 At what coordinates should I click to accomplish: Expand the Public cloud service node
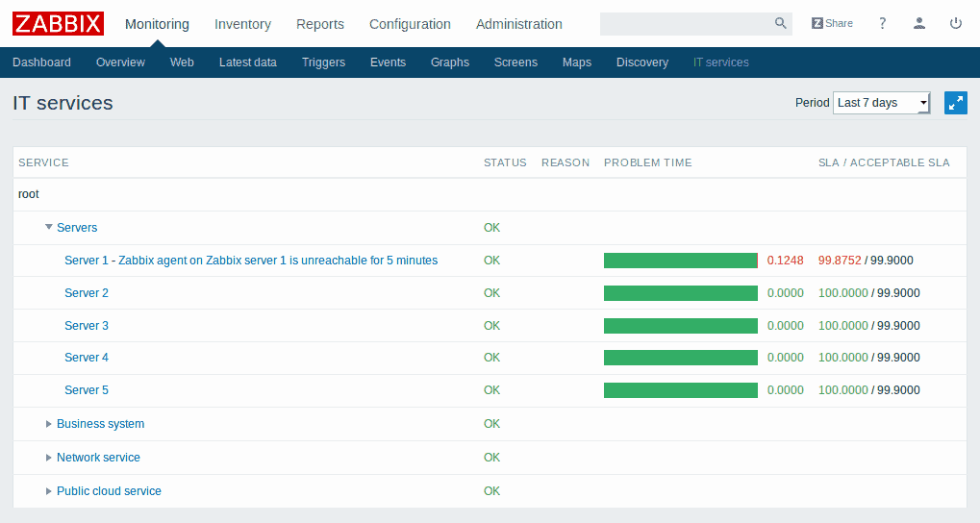coord(49,491)
